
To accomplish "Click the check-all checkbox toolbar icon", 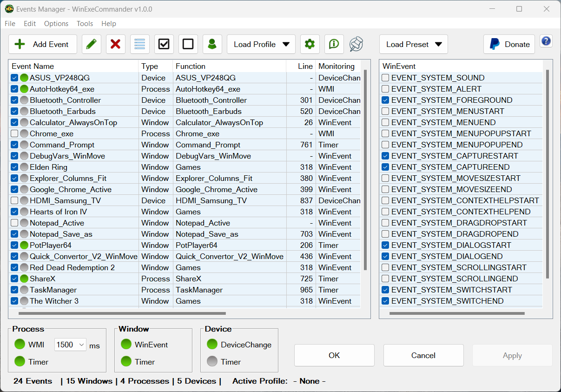I will [x=164, y=44].
